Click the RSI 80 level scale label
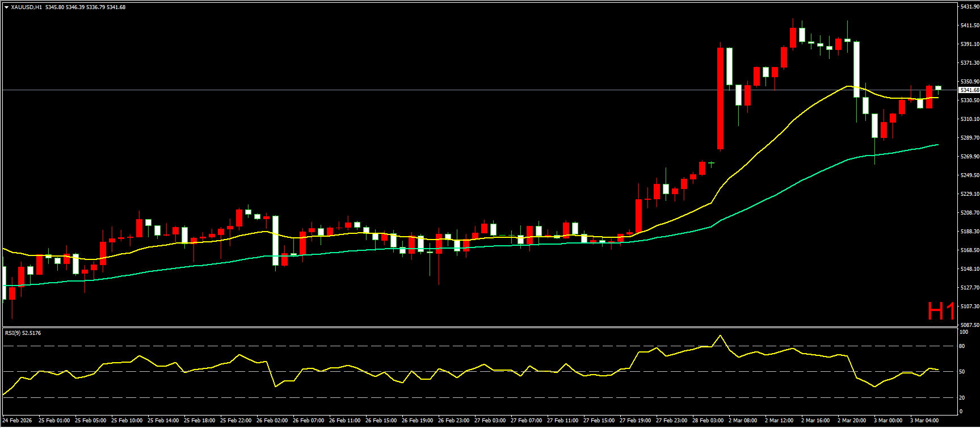This screenshot has width=980, height=428. point(962,346)
